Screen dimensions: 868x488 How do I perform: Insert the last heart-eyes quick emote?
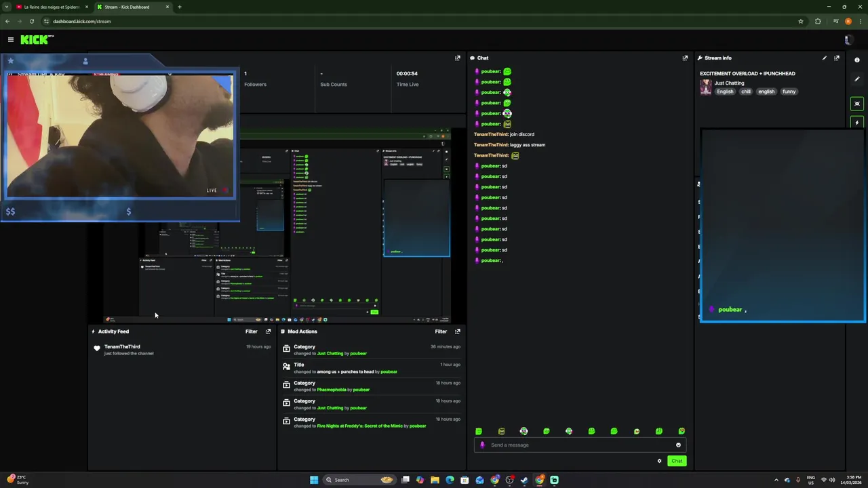(682, 431)
